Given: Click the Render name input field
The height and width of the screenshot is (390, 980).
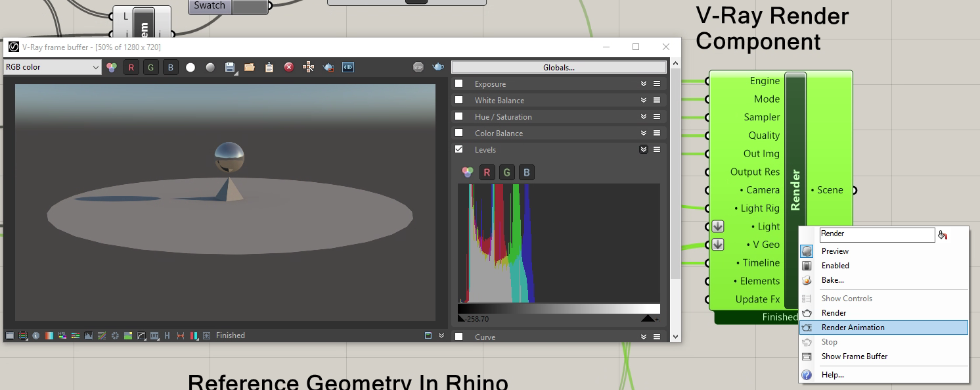Looking at the screenshot, I should tap(877, 234).
